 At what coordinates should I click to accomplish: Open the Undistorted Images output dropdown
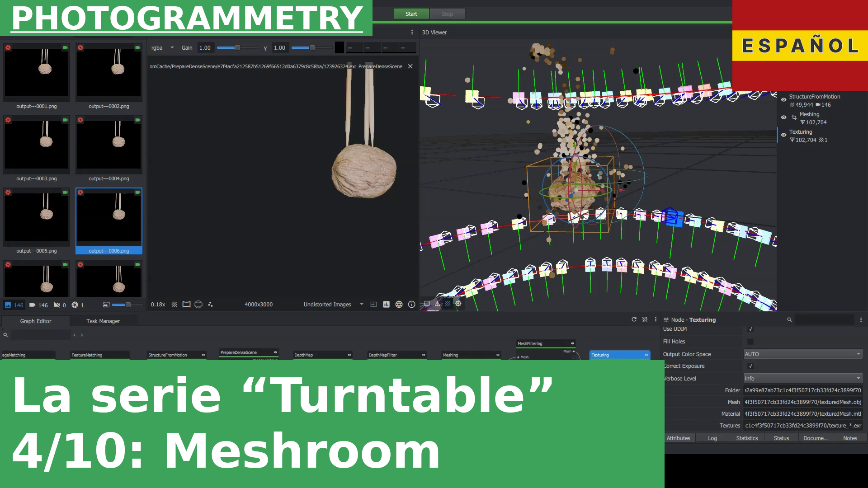click(333, 305)
